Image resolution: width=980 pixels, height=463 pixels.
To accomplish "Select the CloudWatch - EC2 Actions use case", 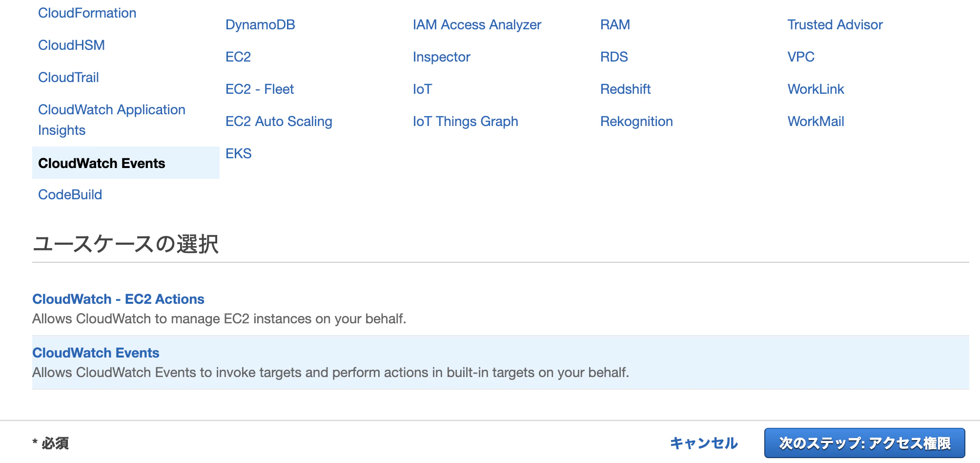I will [x=118, y=299].
